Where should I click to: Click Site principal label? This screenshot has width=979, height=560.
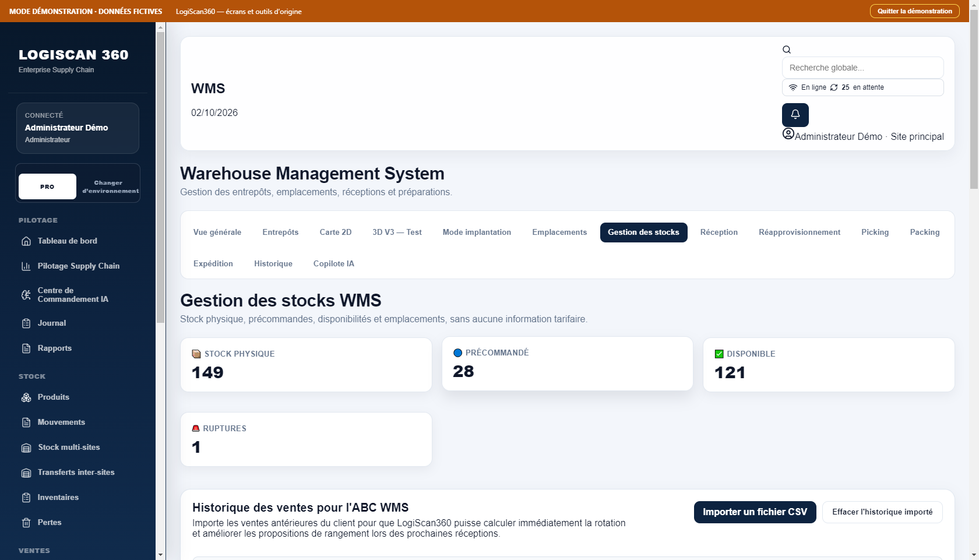tap(917, 136)
